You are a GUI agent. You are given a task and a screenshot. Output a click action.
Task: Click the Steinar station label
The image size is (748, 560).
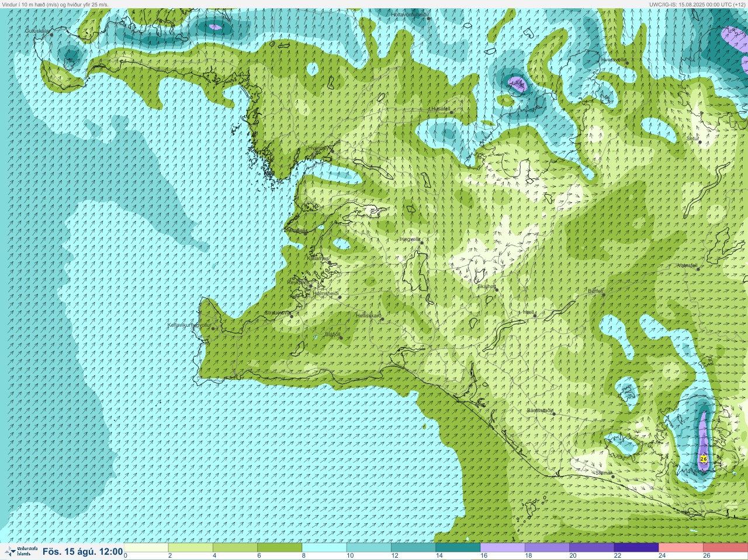click(x=603, y=473)
